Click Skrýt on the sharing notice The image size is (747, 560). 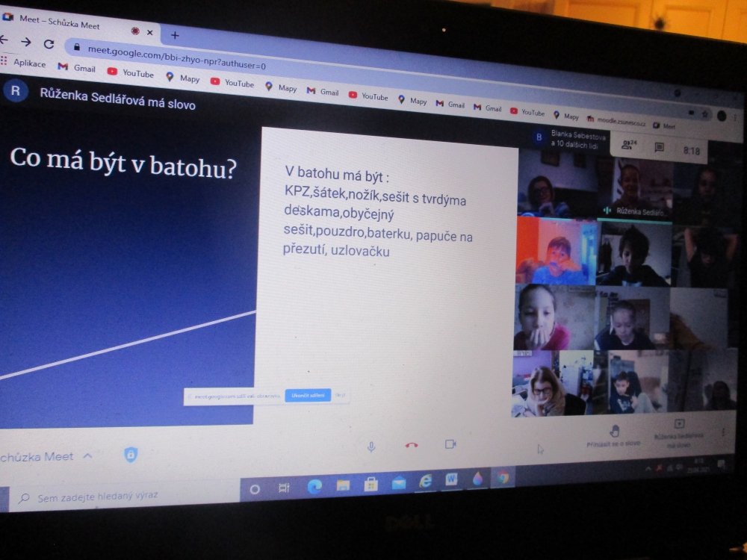point(340,395)
